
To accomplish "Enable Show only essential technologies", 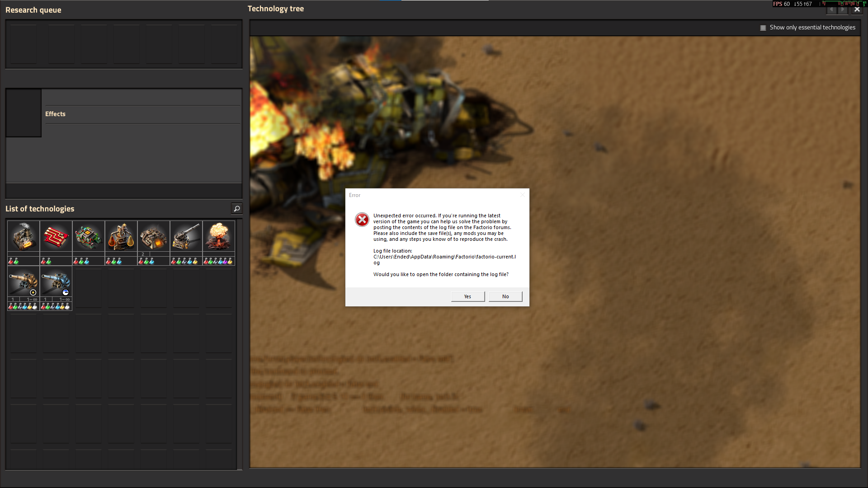I will click(763, 28).
